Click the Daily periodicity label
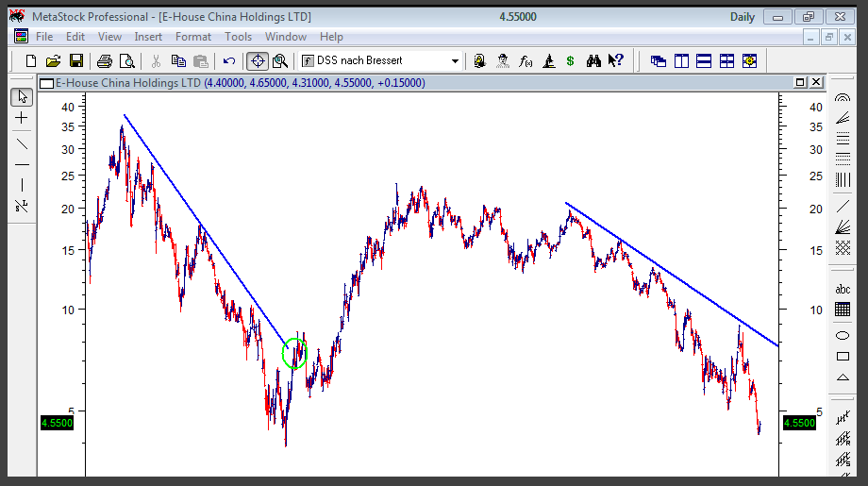This screenshot has height=486, width=868. (x=742, y=17)
